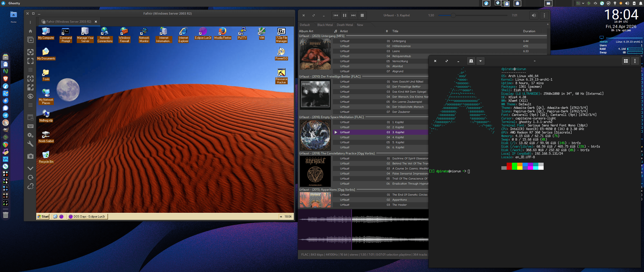Click the DOS Days taskbar button
Screen dimensions: 644x272
point(87,217)
